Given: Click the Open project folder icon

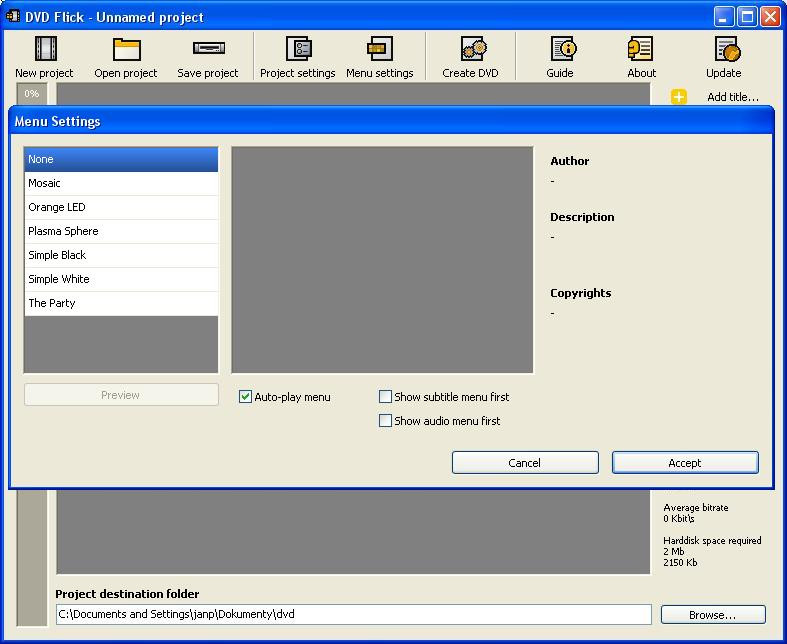Looking at the screenshot, I should click(x=126, y=49).
